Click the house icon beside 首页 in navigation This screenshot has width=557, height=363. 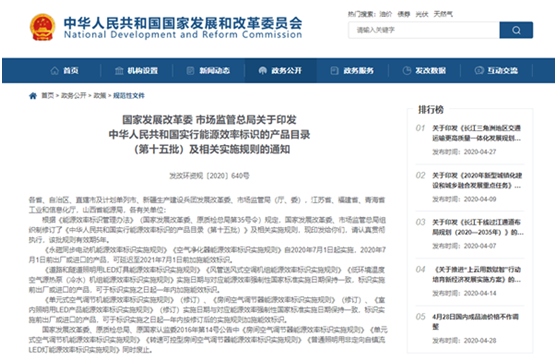point(55,71)
